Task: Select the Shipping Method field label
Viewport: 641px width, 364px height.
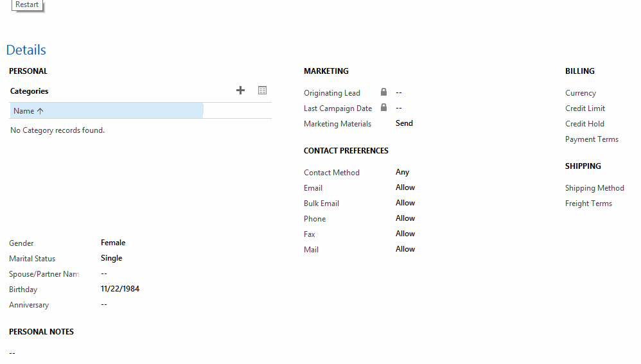Action: pyautogui.click(x=594, y=188)
